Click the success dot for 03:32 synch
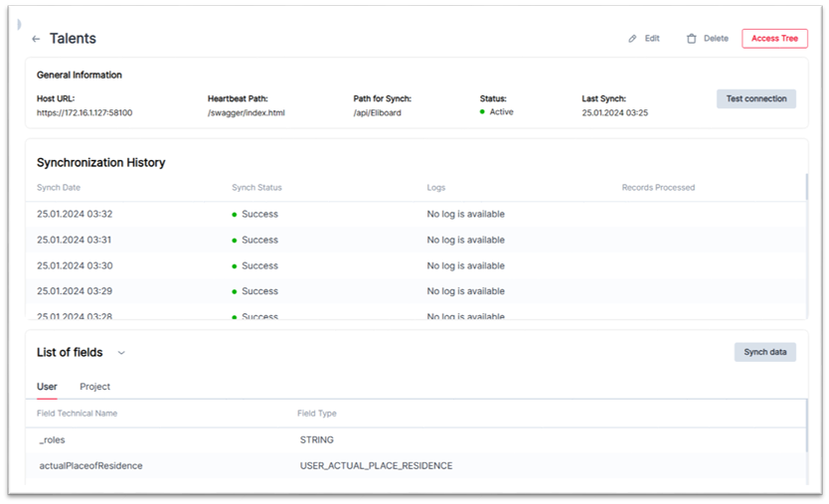This screenshot has height=504, width=829. click(235, 214)
